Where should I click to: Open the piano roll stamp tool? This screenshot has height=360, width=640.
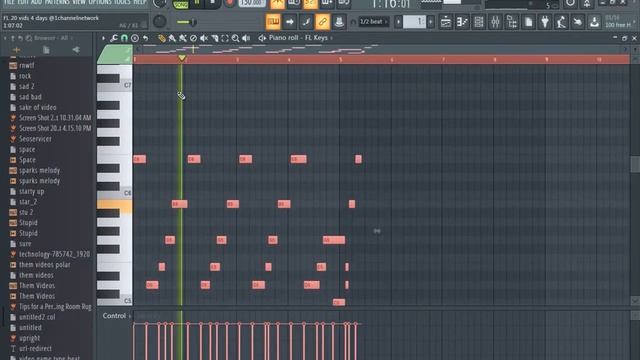(135, 38)
